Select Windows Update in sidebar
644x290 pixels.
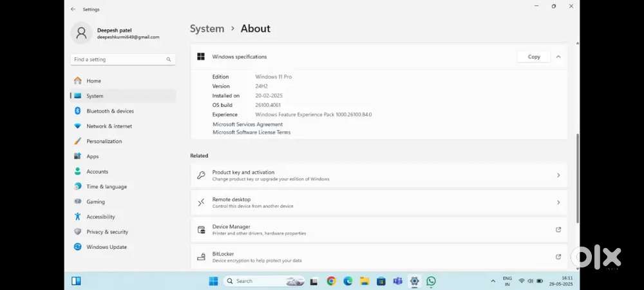click(106, 247)
